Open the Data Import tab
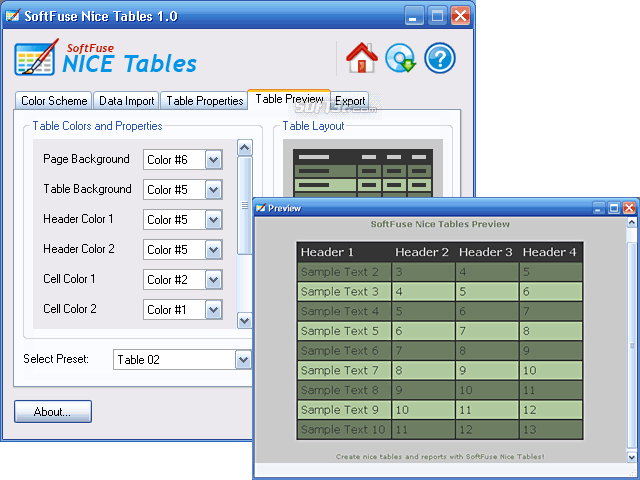This screenshot has width=640, height=480. 126,101
